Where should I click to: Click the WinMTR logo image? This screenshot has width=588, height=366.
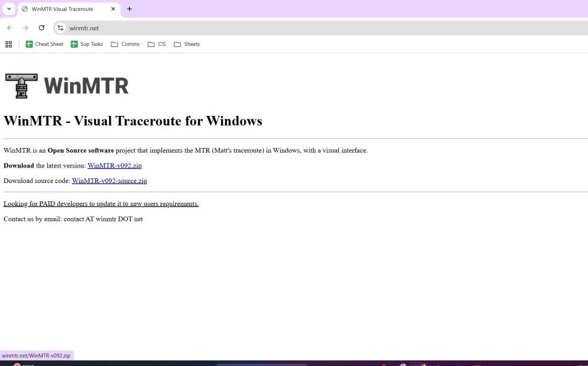67,86
